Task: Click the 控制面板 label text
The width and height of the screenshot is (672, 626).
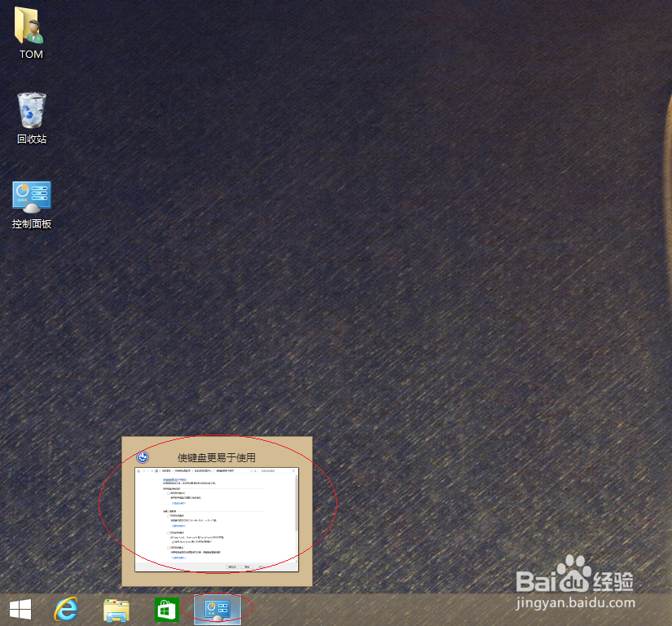Action: [32, 224]
